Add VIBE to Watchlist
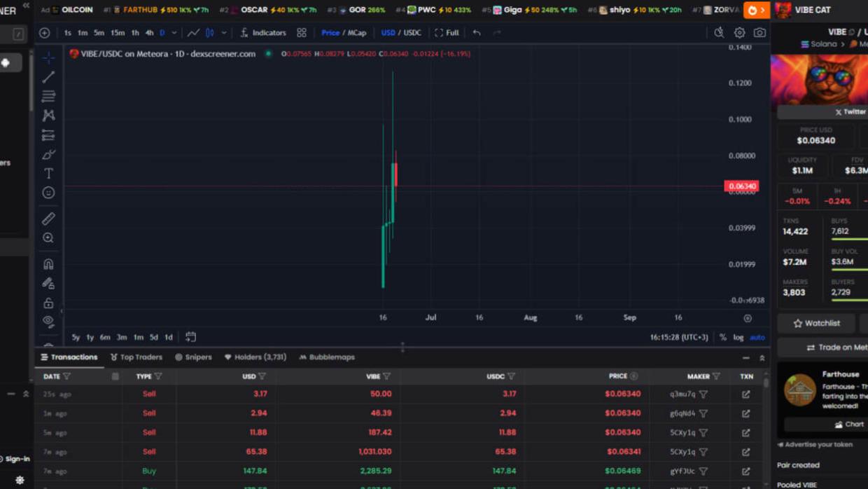 tap(816, 323)
